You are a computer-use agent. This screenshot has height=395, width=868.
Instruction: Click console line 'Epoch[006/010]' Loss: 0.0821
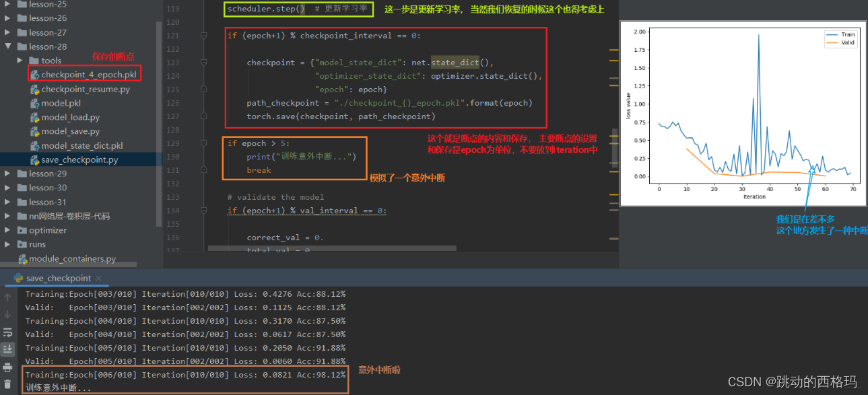point(186,375)
